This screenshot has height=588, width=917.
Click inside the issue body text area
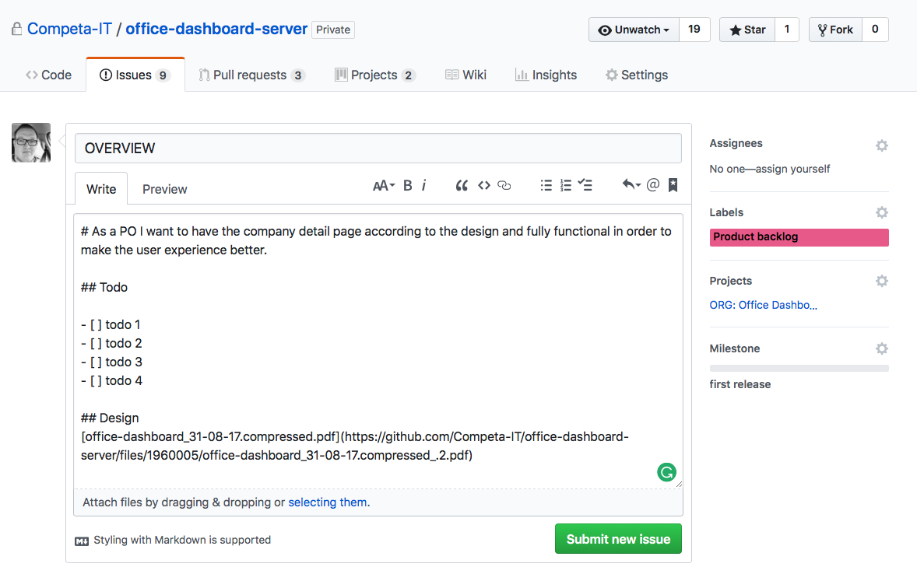pyautogui.click(x=378, y=351)
